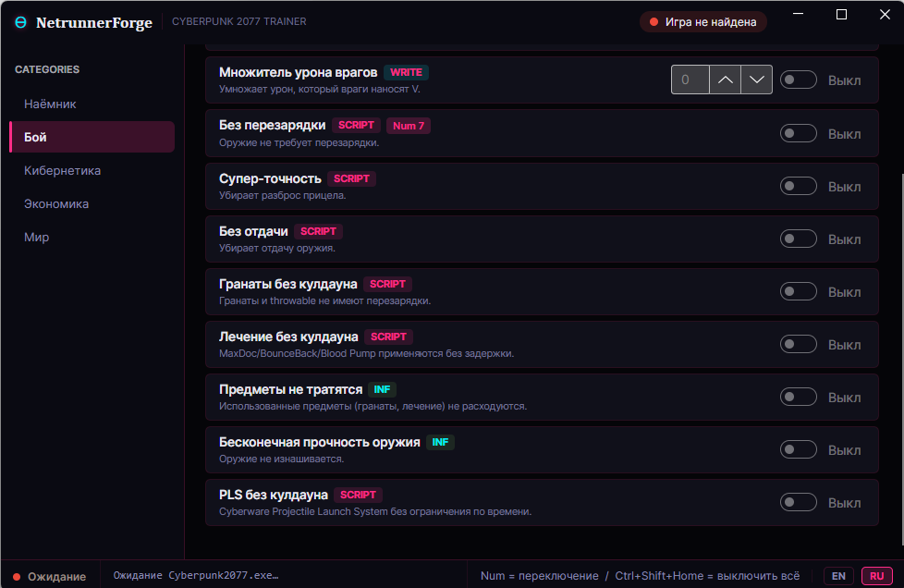Increase the enemy damage multiplier with the up arrow
904x588 pixels.
tap(726, 80)
